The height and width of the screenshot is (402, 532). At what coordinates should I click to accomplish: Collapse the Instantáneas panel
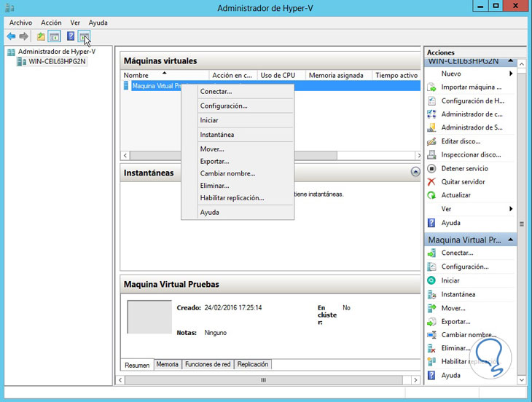click(415, 172)
